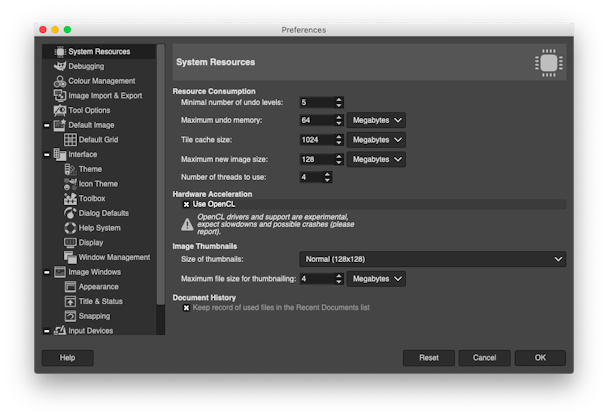Open thumbnailing file size unit dropdown
The image size is (608, 419).
click(376, 279)
